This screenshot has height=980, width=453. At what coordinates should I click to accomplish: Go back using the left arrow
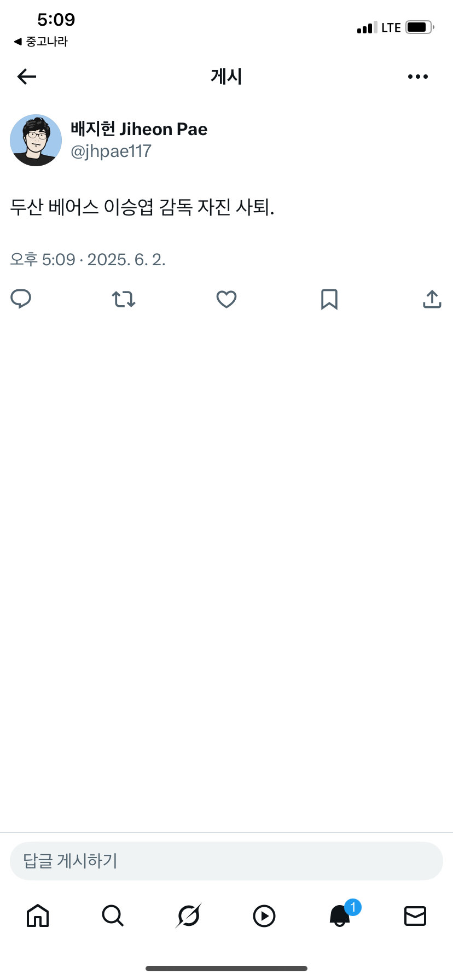coord(27,77)
